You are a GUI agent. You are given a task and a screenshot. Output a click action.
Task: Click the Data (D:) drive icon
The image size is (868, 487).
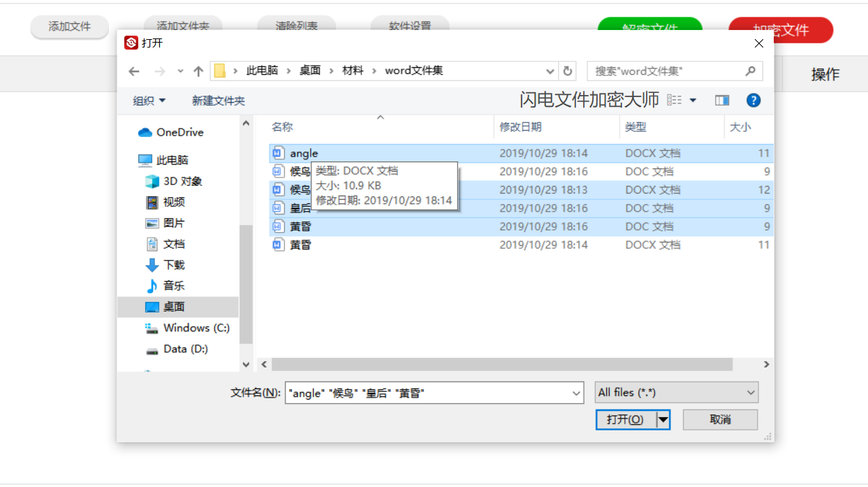(152, 349)
